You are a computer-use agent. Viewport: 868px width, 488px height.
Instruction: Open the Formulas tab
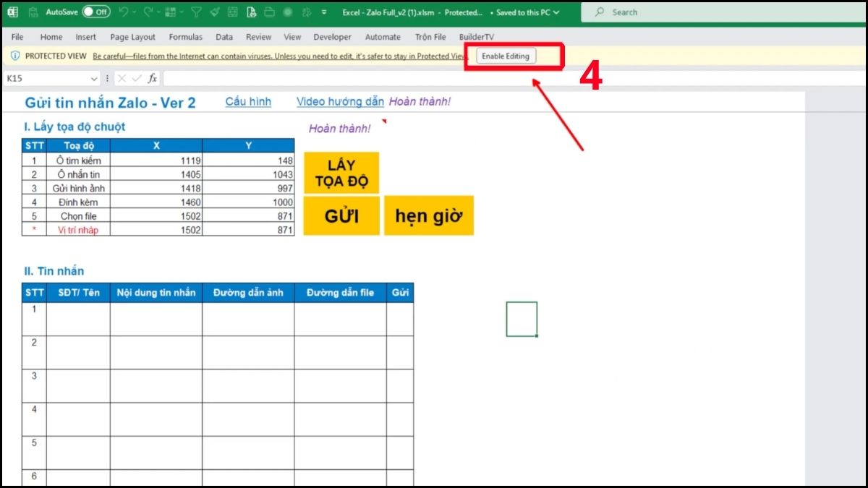pos(186,37)
